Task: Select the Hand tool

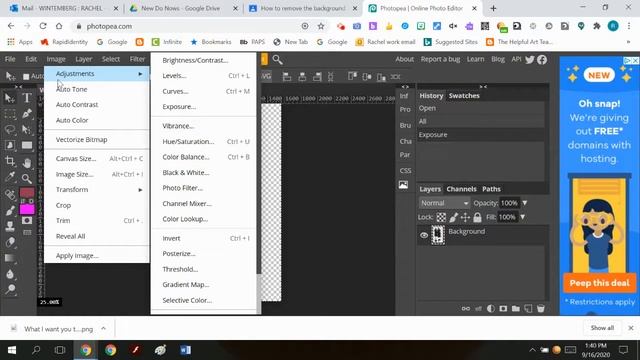Action: click(27, 163)
